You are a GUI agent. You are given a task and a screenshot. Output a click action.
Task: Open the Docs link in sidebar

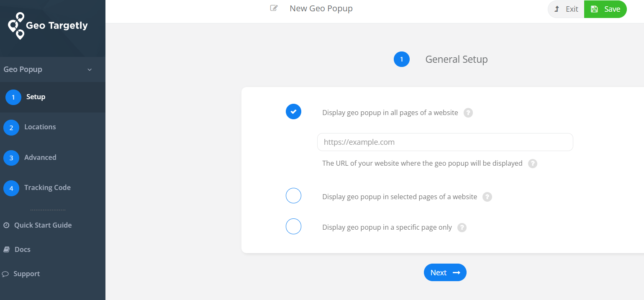click(x=22, y=249)
